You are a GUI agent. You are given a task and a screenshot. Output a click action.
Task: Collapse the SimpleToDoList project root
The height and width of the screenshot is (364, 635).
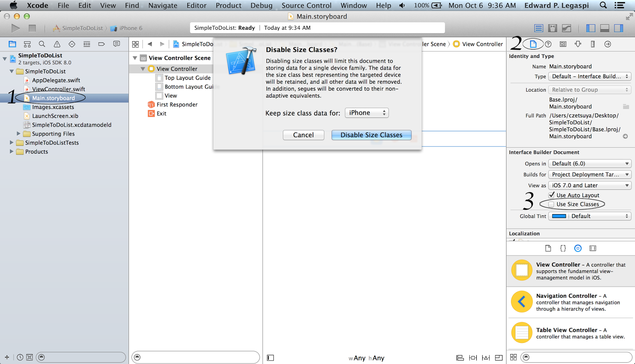pos(5,59)
